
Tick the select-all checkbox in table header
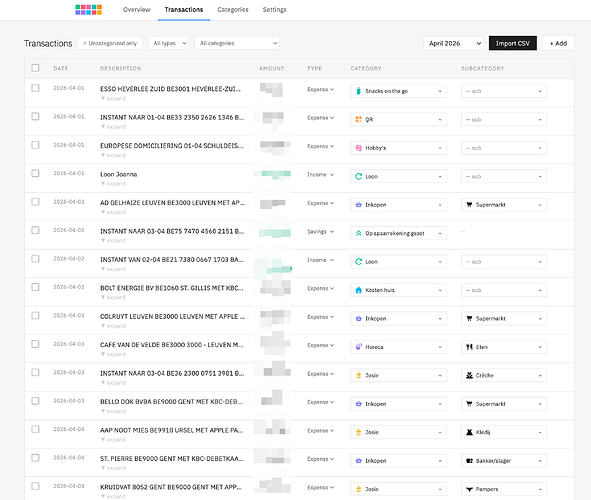click(35, 68)
